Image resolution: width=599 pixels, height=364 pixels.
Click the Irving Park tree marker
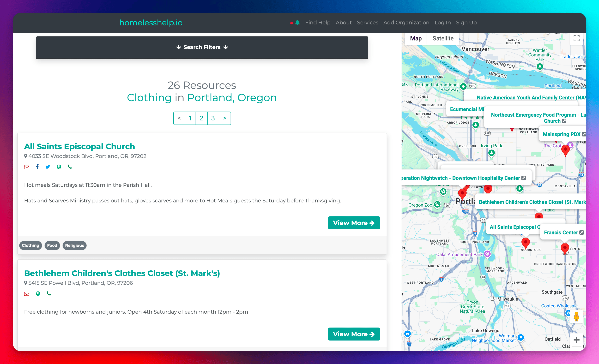click(x=492, y=153)
